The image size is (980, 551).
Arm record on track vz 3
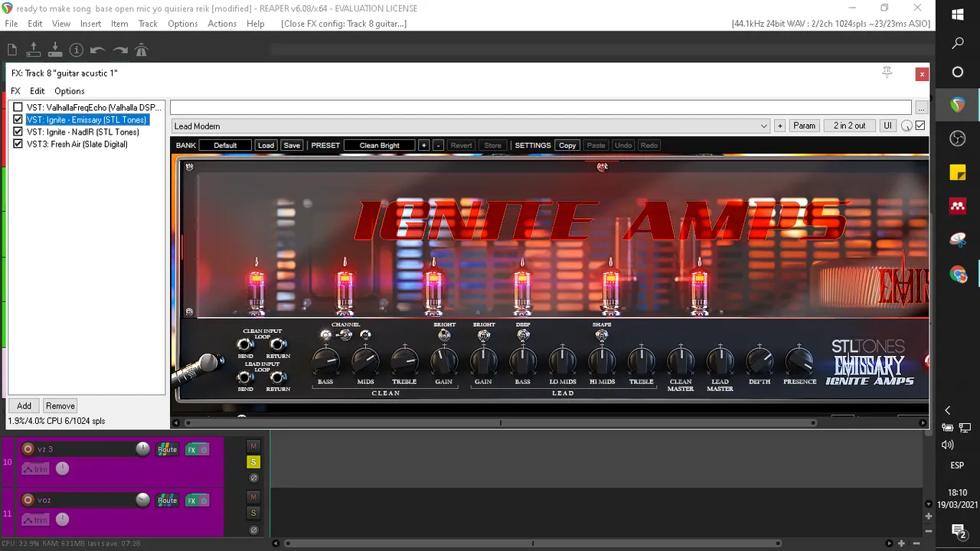(x=28, y=449)
